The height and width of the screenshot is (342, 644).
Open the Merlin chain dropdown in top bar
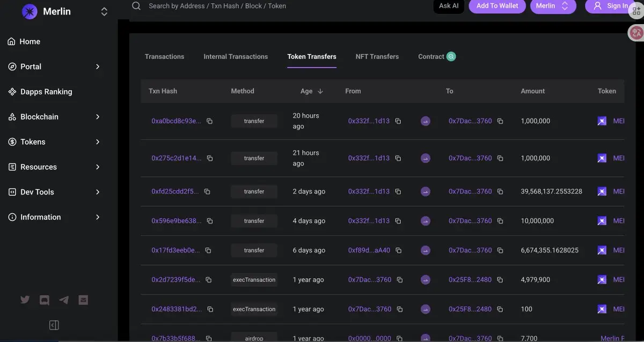coord(553,6)
